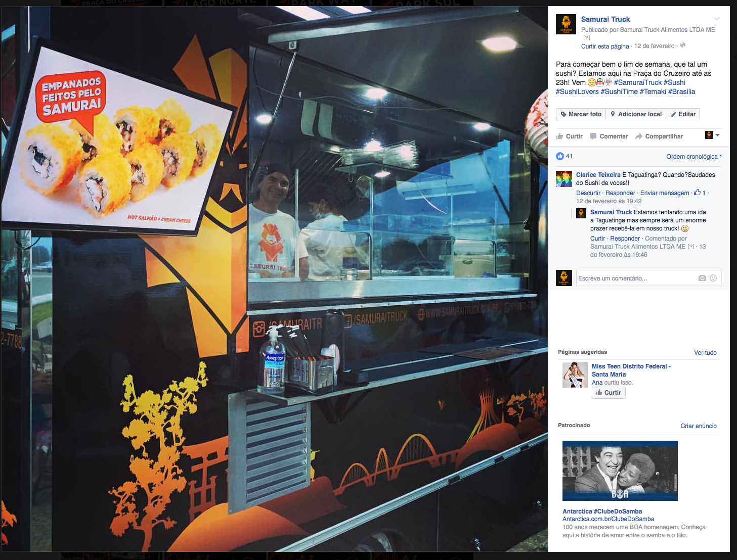Open the Antarctica #ClubeDoSamba ad image

[620, 471]
